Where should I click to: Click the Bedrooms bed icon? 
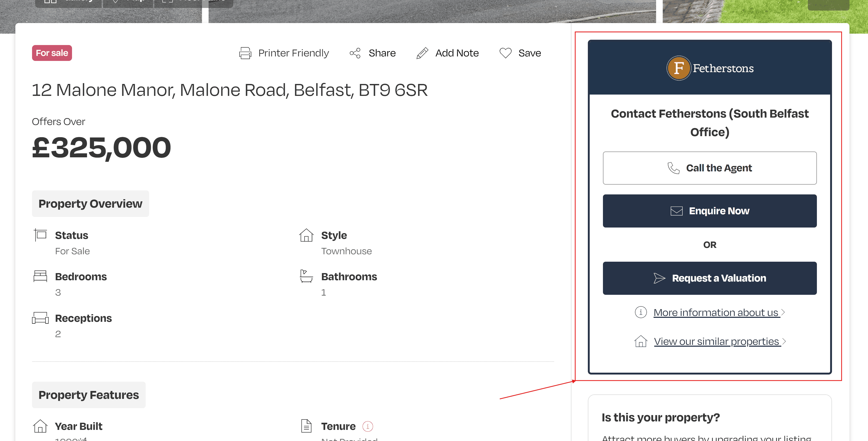[40, 276]
